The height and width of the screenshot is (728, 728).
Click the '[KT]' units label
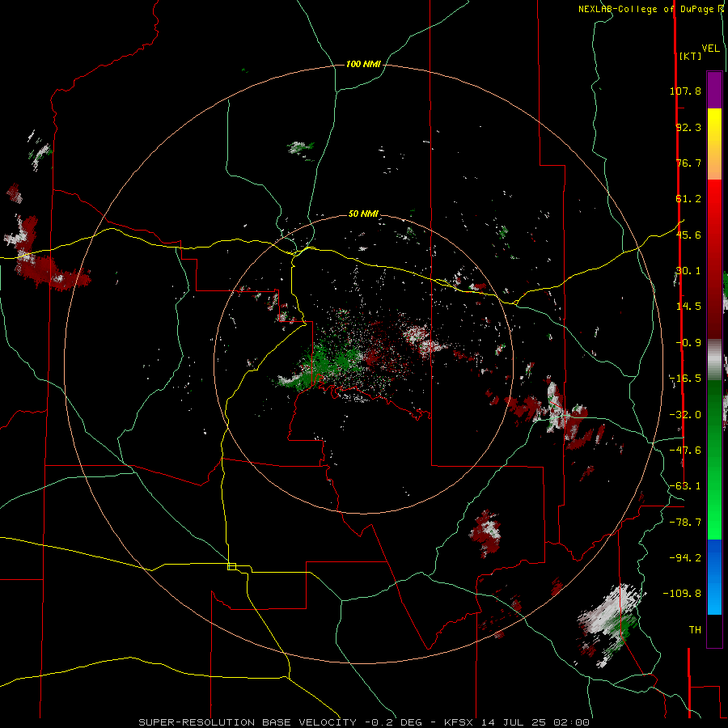[690, 56]
